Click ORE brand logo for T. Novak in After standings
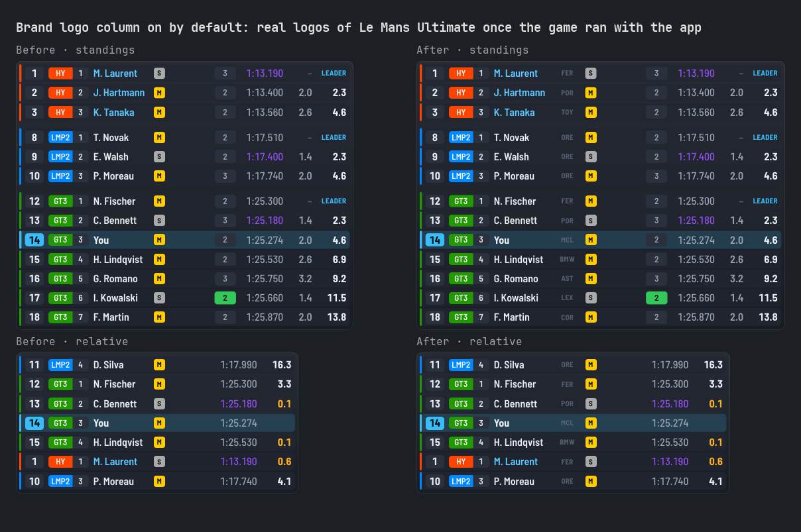 click(567, 138)
